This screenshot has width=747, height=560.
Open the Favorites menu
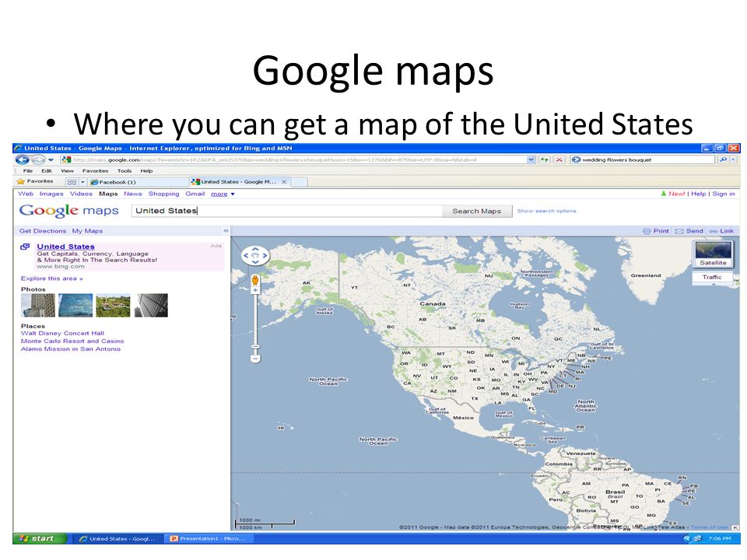(x=95, y=171)
